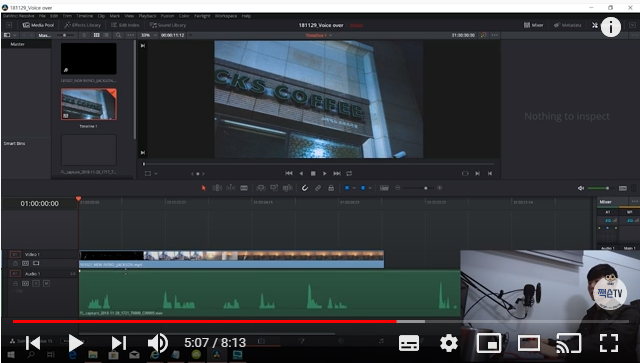
Task: Click the Insert Clip icon
Action: pyautogui.click(x=260, y=188)
